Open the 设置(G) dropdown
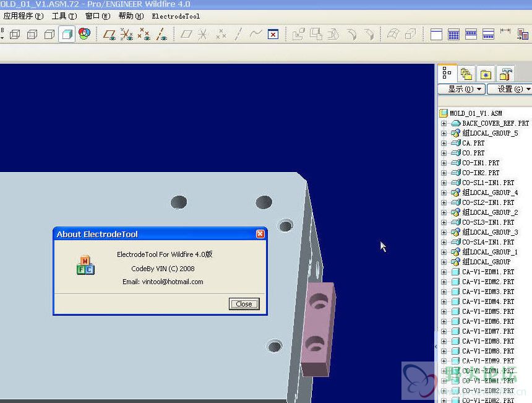This screenshot has height=403, width=532. 510,89
